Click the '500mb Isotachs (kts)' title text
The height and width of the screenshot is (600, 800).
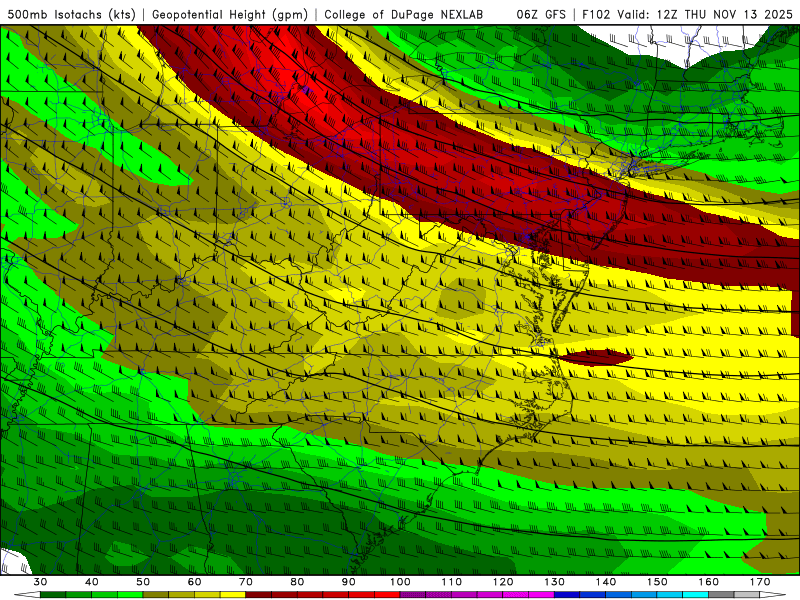[x=71, y=15]
